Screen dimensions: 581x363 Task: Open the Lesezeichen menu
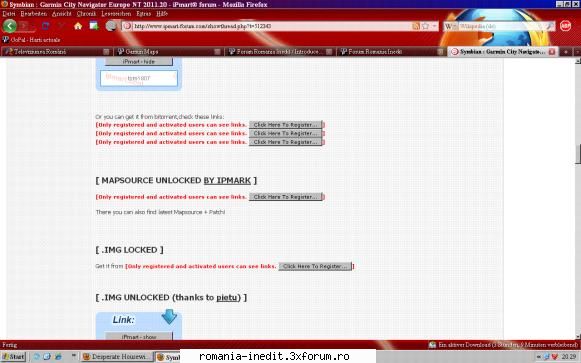coord(116,14)
